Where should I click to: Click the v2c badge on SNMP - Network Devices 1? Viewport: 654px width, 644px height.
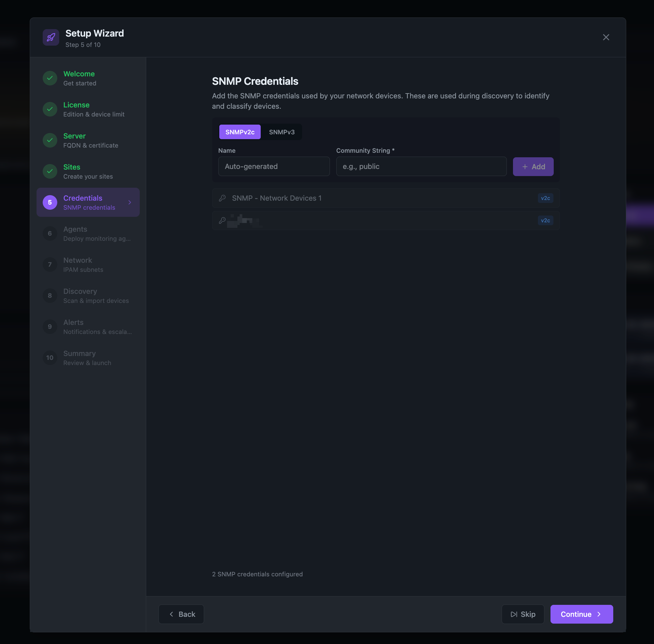click(x=545, y=198)
